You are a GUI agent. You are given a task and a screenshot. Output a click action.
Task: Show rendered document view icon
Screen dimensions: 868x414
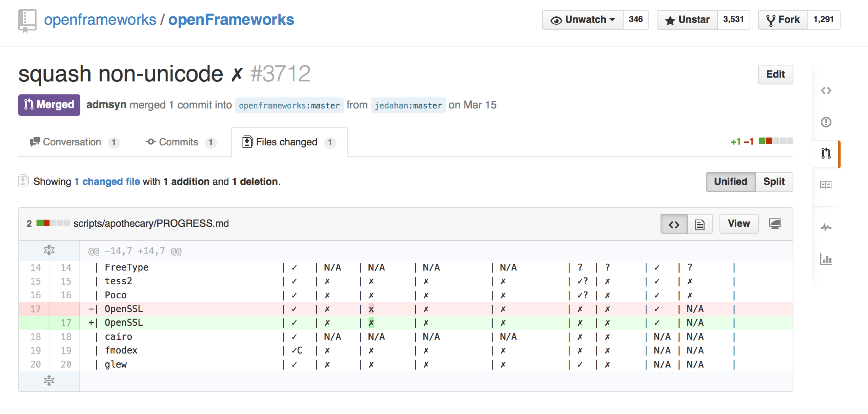pos(700,224)
